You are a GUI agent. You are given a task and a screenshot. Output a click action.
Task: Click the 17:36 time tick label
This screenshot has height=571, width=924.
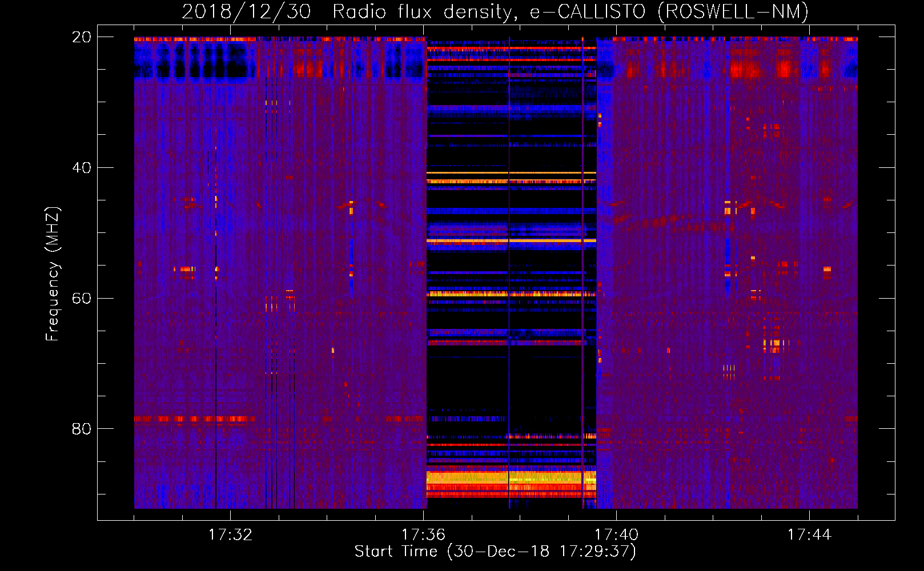point(423,535)
